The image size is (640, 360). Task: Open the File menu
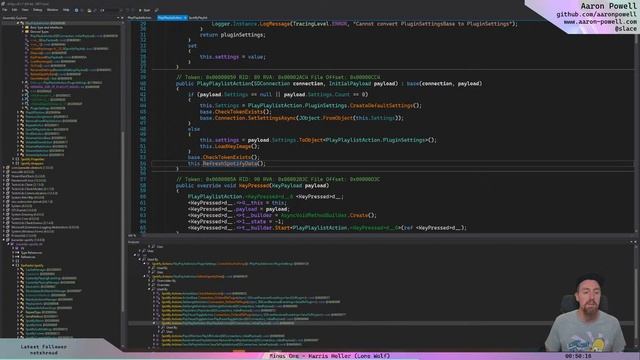tap(5, 10)
